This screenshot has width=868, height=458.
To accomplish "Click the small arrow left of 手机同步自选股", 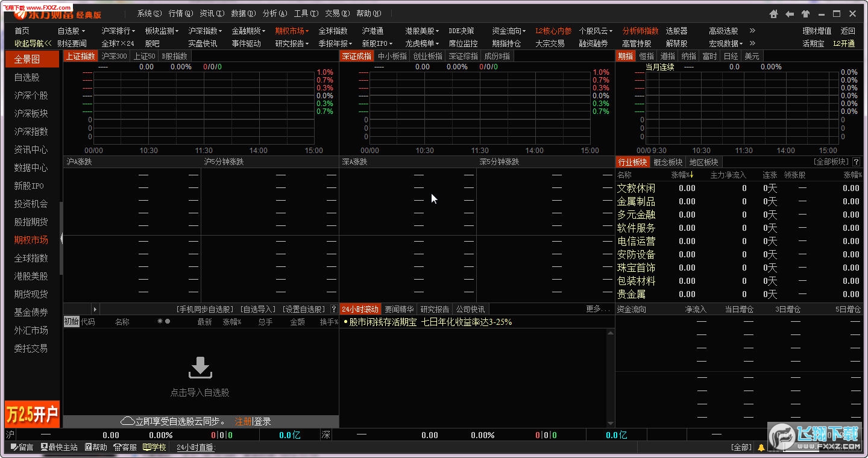I will click(95, 309).
